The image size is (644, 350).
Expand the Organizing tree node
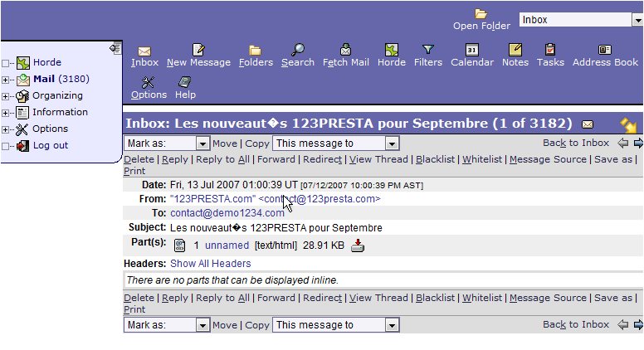click(x=7, y=96)
